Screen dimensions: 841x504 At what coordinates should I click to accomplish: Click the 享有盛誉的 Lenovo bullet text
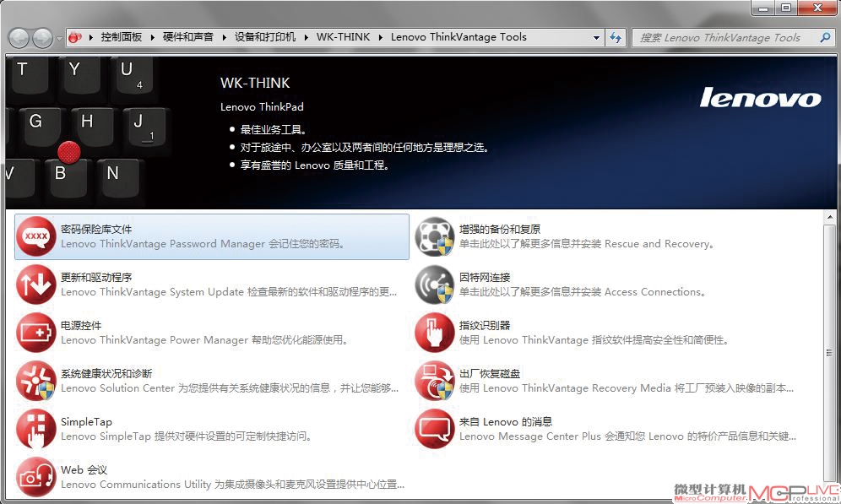[x=315, y=165]
